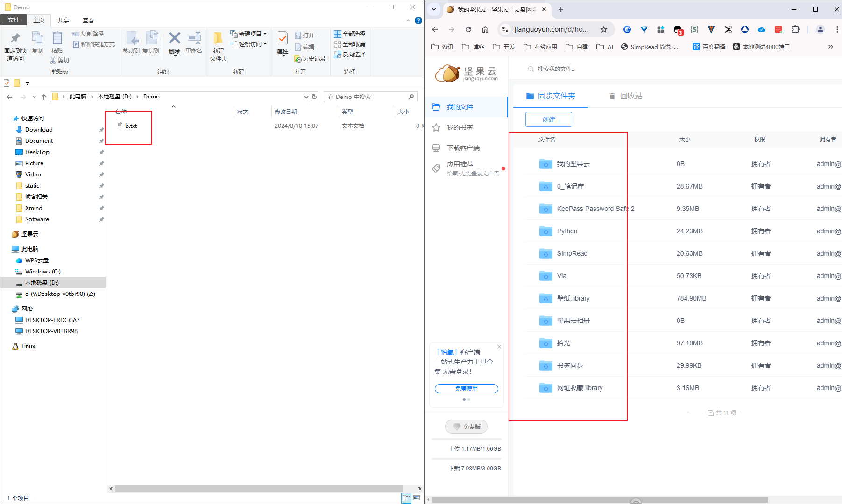Click the red Delete X icon
This screenshot has width=842, height=504.
click(x=174, y=38)
